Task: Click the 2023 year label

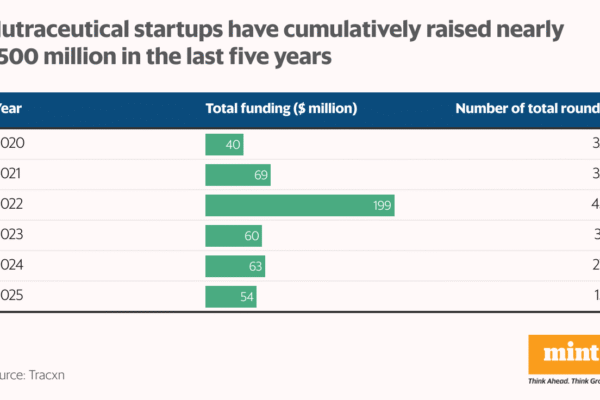Action: (12, 236)
